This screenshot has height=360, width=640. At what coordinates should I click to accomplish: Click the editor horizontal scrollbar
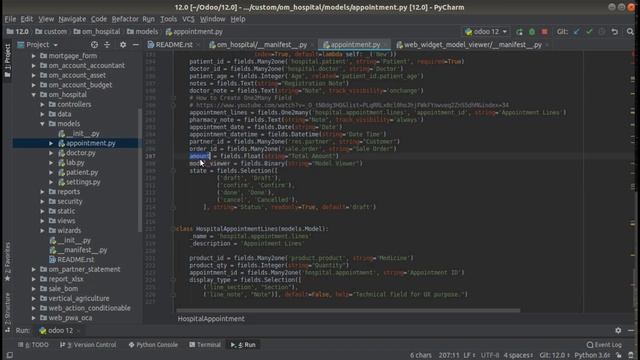click(348, 310)
